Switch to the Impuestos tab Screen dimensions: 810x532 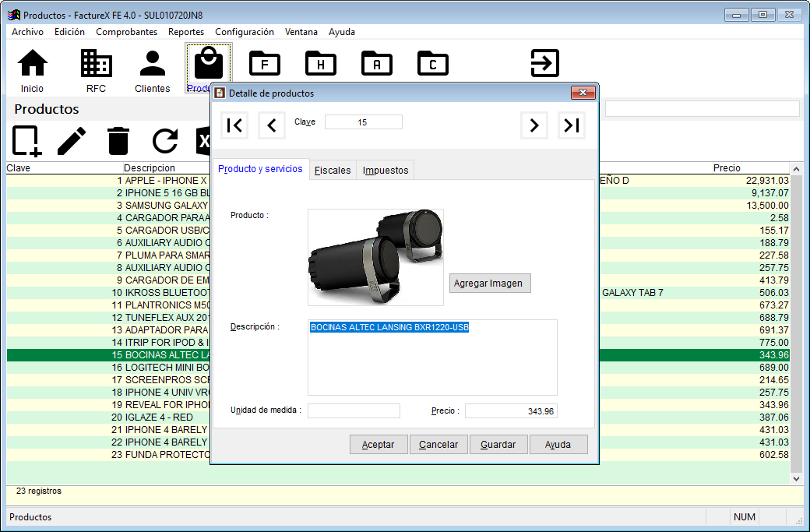[386, 171]
